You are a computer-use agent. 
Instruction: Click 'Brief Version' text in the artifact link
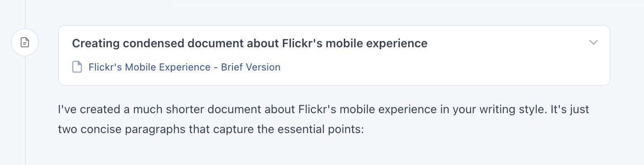click(251, 67)
